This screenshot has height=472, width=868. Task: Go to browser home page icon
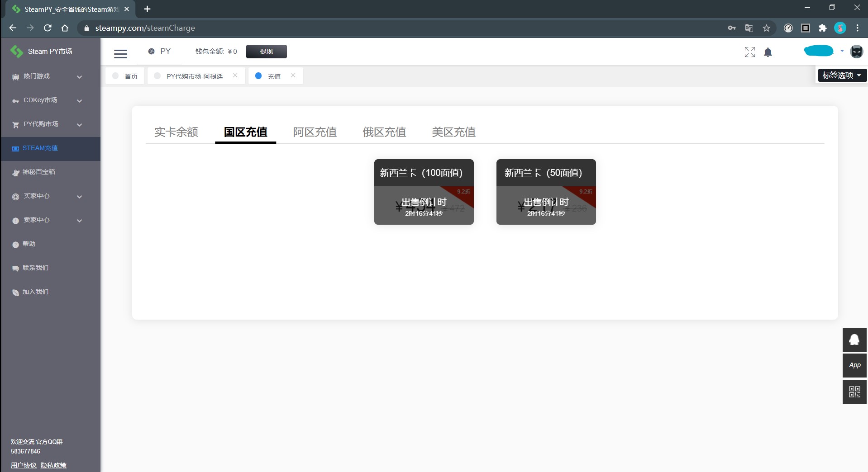pyautogui.click(x=65, y=28)
